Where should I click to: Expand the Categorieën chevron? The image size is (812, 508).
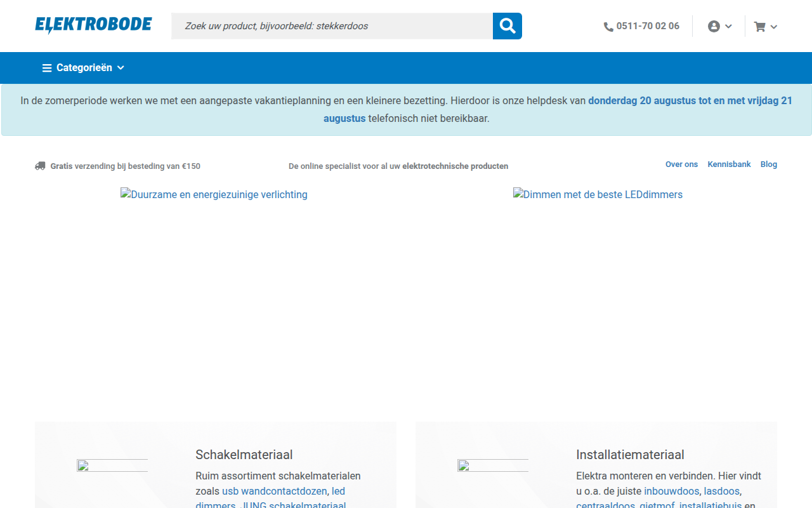pyautogui.click(x=121, y=68)
